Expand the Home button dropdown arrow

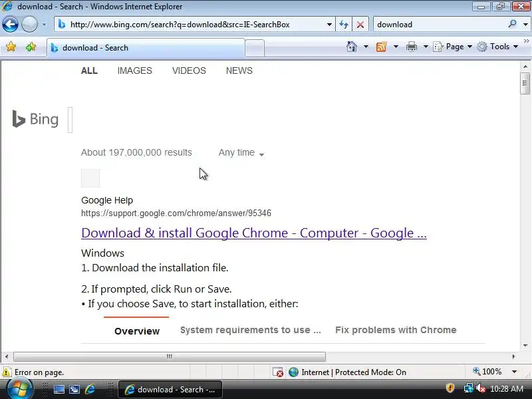pos(366,47)
